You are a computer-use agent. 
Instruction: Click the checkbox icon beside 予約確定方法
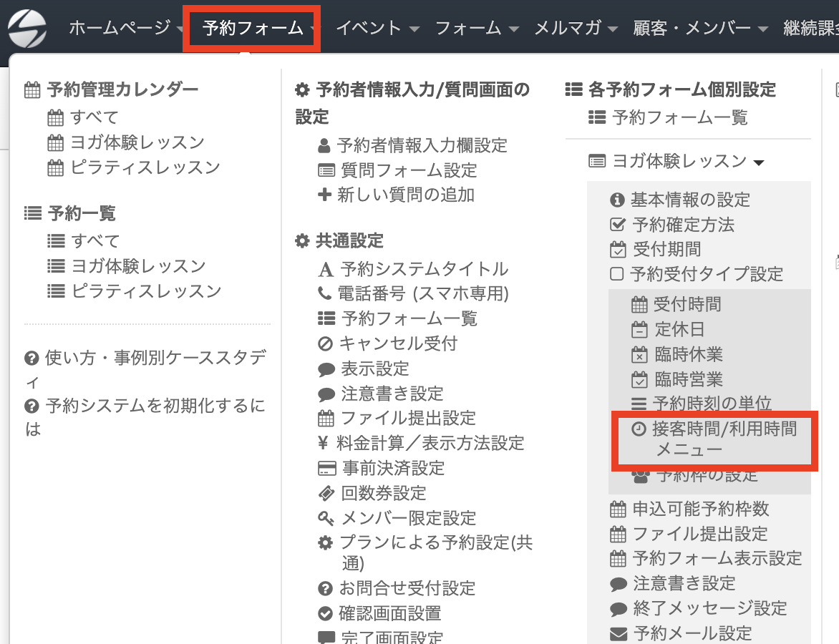pyautogui.click(x=616, y=225)
